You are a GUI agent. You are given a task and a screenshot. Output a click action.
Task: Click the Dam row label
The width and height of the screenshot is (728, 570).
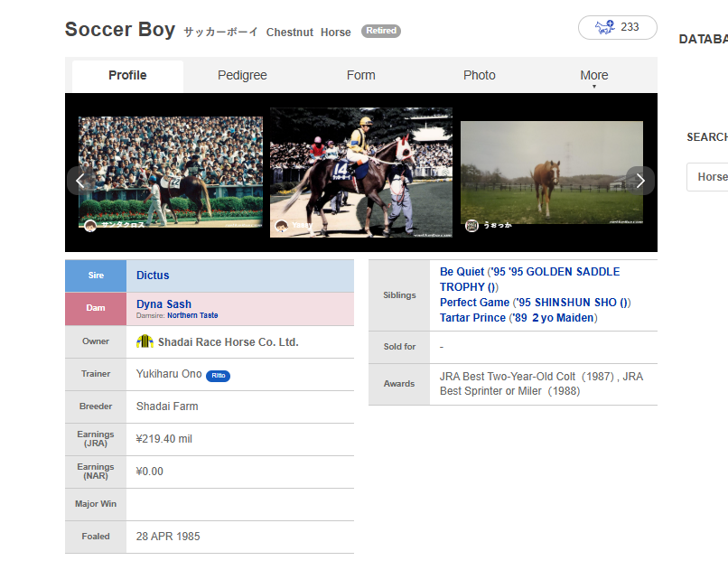[x=96, y=308]
